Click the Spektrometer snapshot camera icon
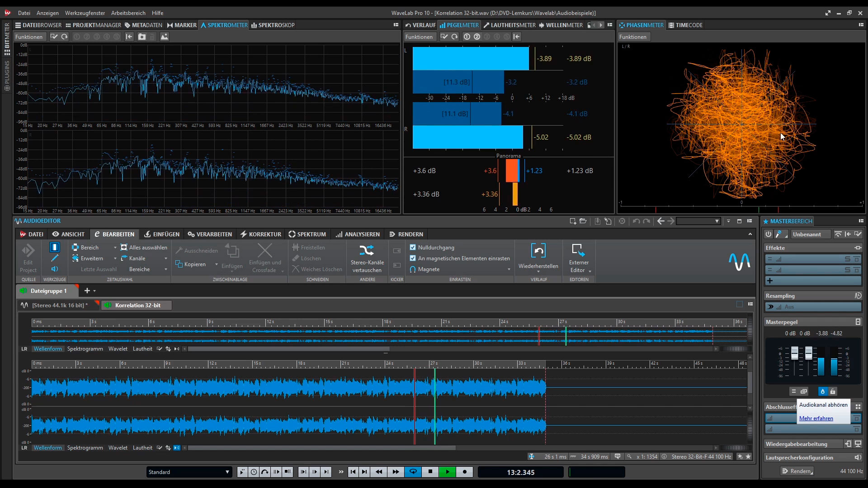868x488 pixels. coord(142,37)
